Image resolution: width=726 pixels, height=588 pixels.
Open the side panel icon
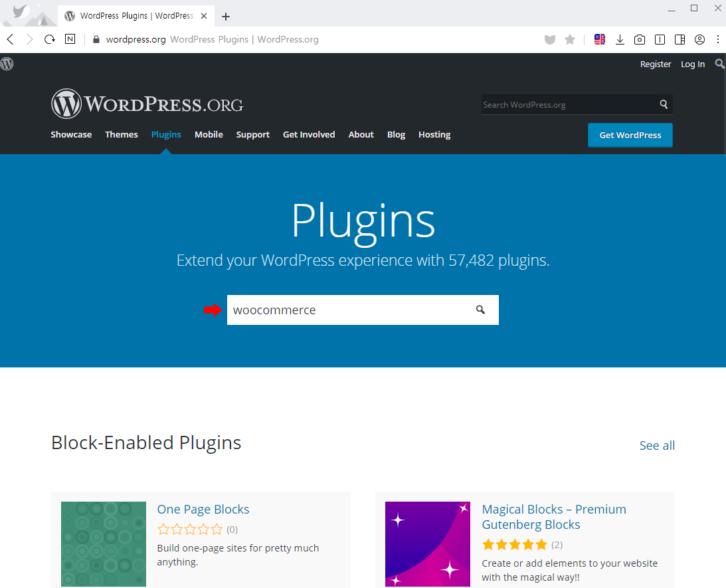tap(680, 40)
